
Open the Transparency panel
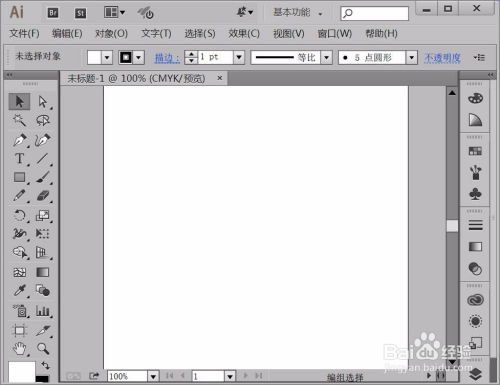coord(475,268)
